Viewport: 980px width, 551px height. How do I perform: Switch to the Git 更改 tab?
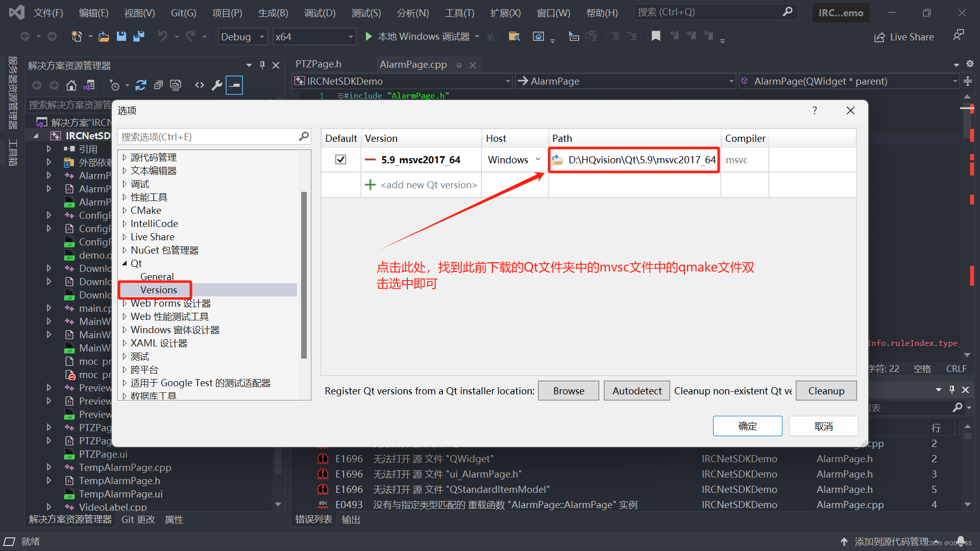pos(138,519)
